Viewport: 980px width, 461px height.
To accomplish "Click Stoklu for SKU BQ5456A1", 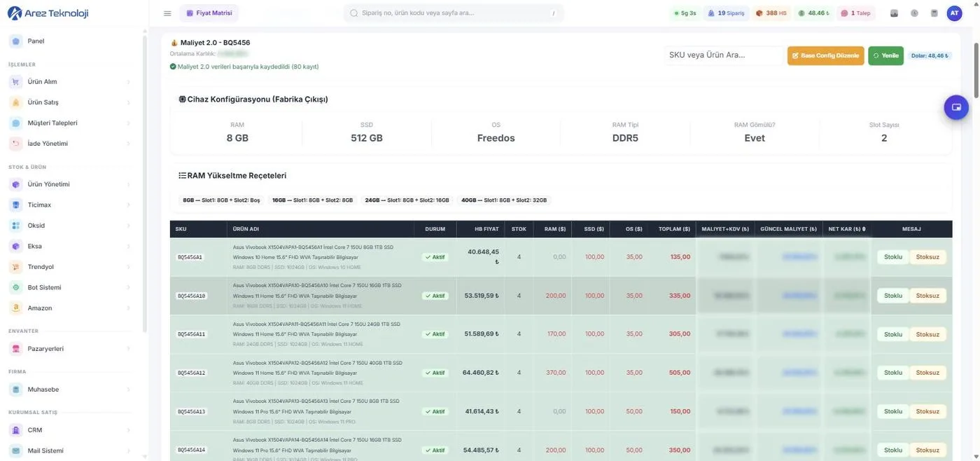I will click(x=893, y=257).
